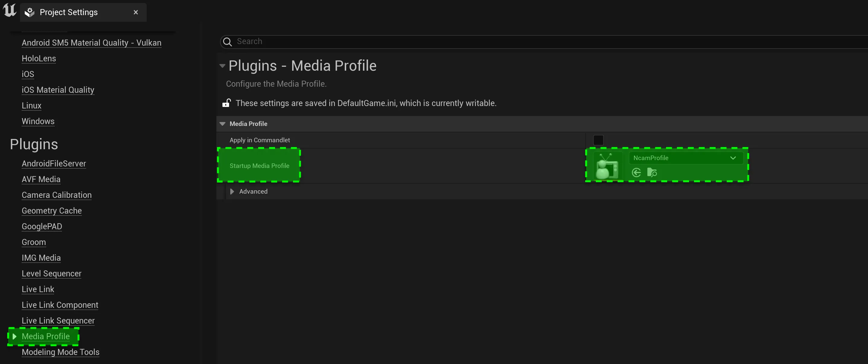Click the magnifier icon in the search bar

click(228, 41)
